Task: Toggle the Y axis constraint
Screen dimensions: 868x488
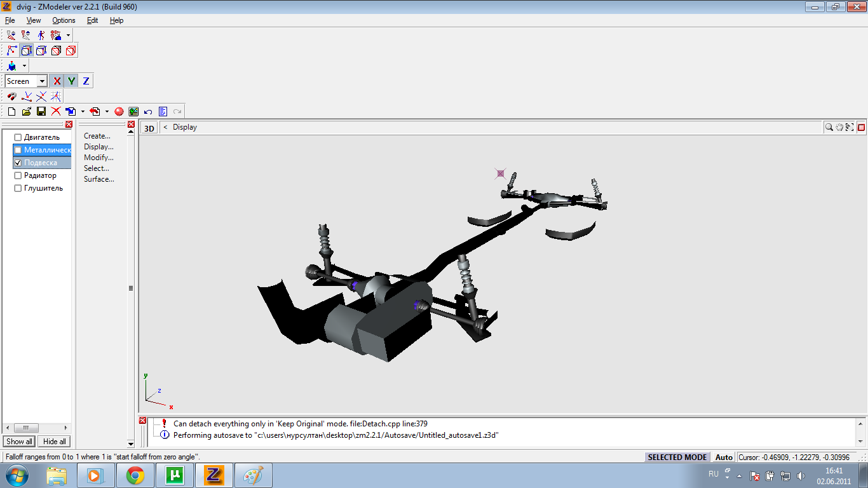Action: click(x=72, y=81)
